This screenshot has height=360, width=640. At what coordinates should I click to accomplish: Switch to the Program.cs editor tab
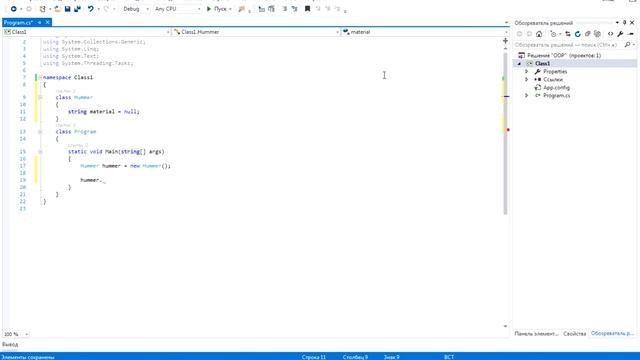pos(18,22)
